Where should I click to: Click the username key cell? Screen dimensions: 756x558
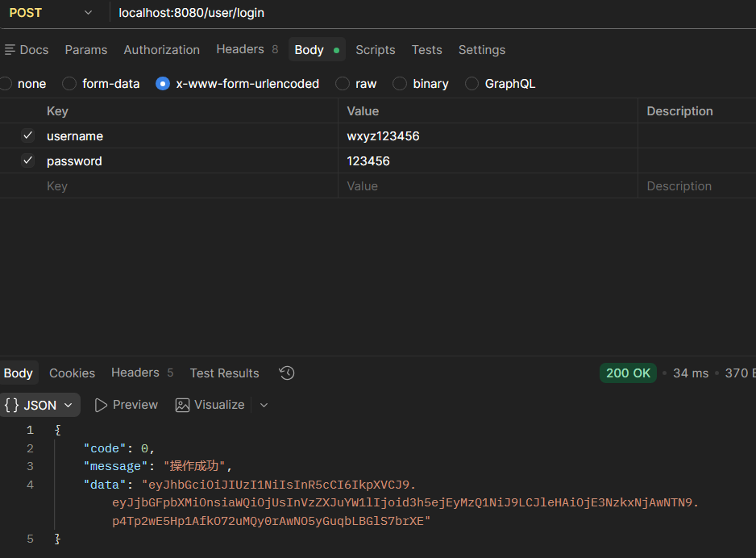pos(191,136)
